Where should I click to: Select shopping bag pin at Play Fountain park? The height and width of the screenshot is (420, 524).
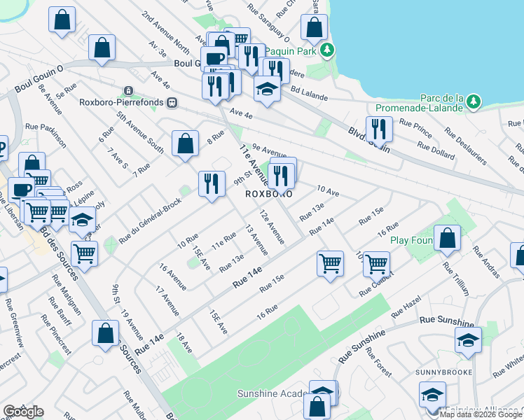point(447,239)
